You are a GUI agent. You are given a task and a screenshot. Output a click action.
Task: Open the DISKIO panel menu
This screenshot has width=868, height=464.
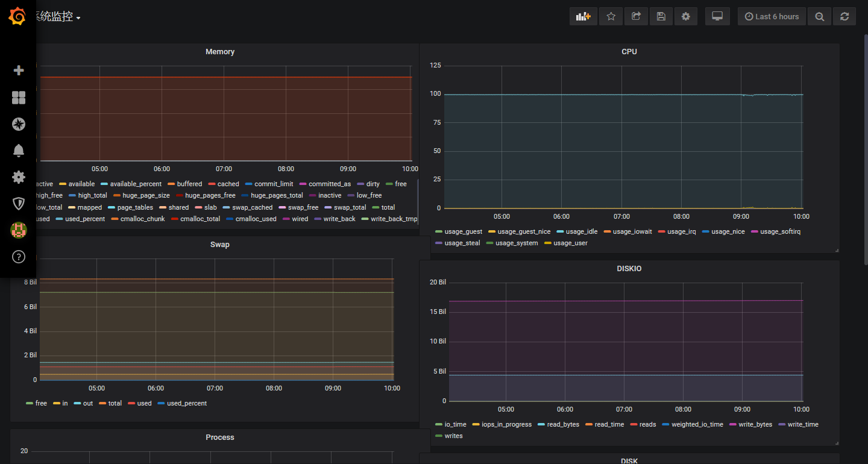(x=629, y=269)
